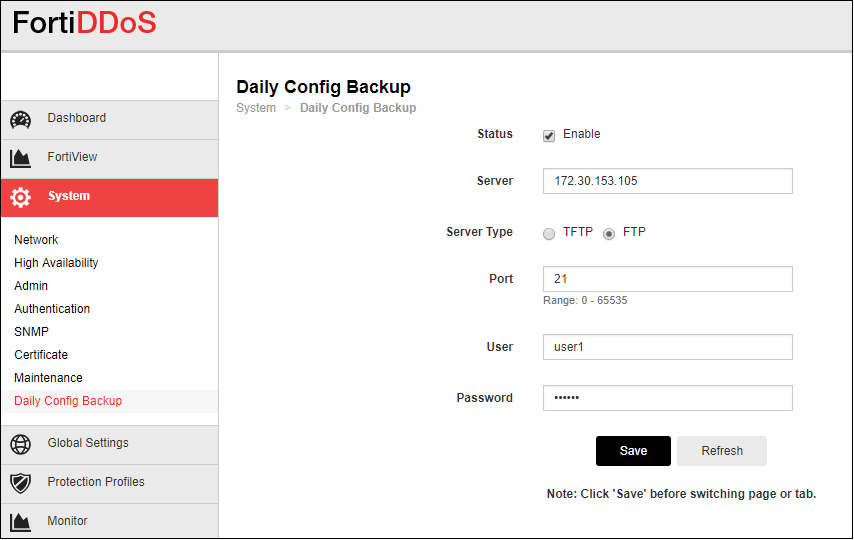Open the FortiView menu
Screen dimensions: 854x540
[x=109, y=159]
